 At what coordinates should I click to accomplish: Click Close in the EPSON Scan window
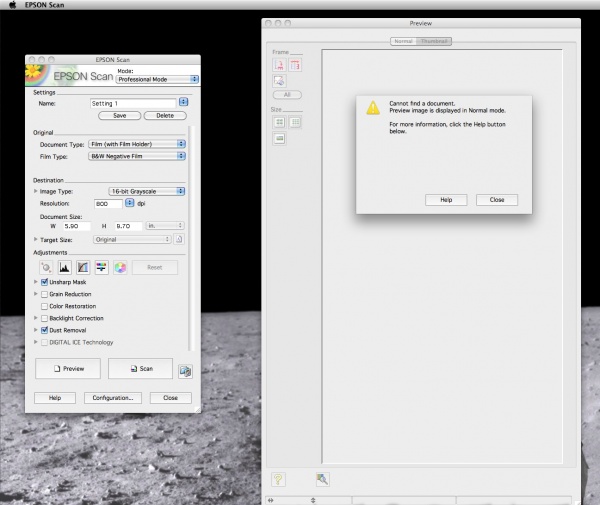click(x=171, y=398)
